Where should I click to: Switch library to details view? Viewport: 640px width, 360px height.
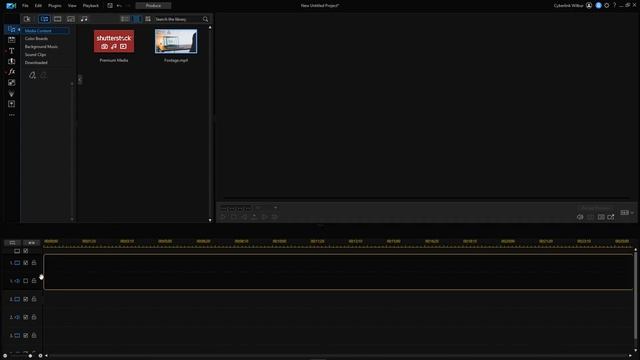125,19
